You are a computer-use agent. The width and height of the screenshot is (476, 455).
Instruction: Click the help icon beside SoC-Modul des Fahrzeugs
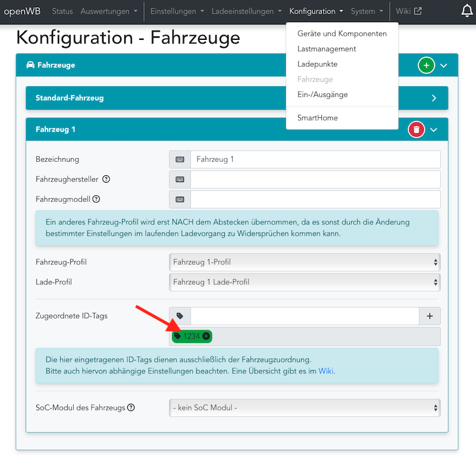[131, 407]
